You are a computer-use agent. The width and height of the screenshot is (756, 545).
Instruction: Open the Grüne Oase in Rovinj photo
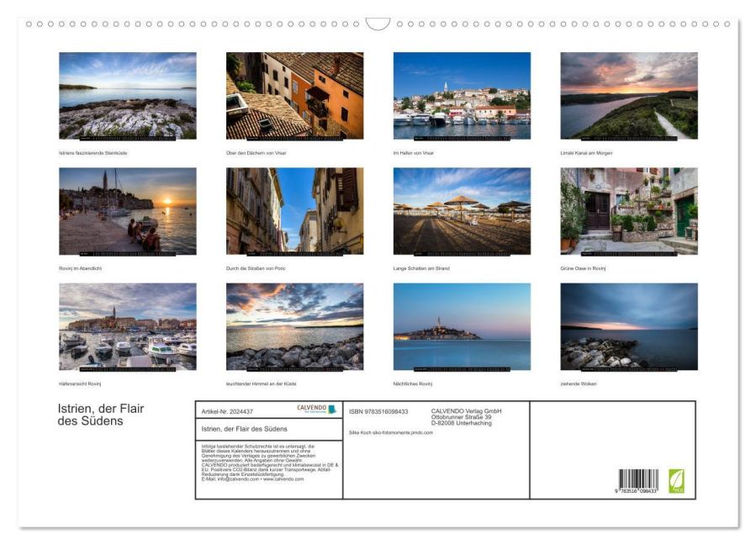pyautogui.click(x=629, y=211)
